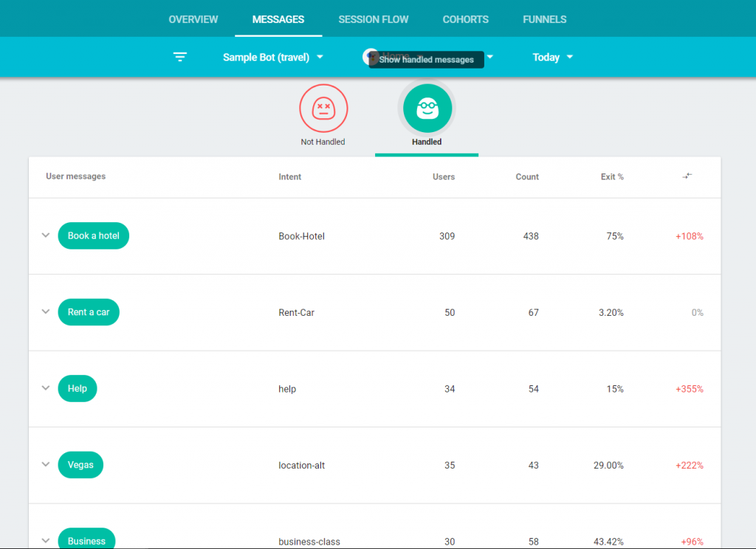Sort by Exit % column header
Viewport: 756px width, 549px height.
pos(612,177)
